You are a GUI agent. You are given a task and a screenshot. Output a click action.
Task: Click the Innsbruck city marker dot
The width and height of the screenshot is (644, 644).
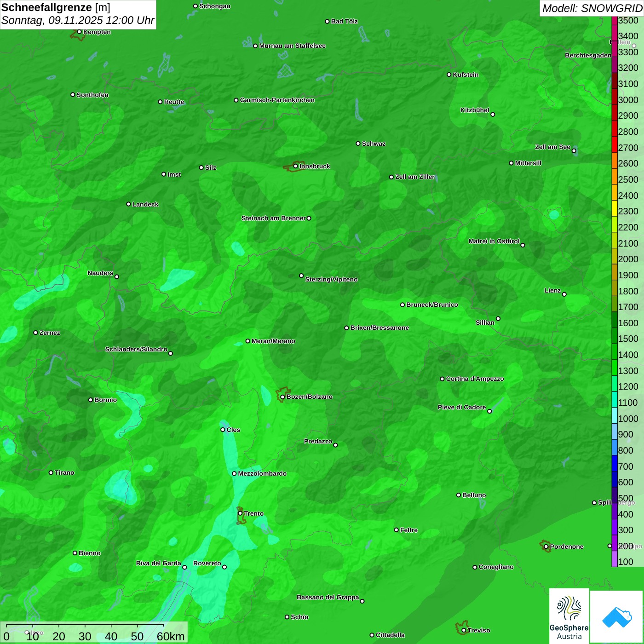point(296,166)
